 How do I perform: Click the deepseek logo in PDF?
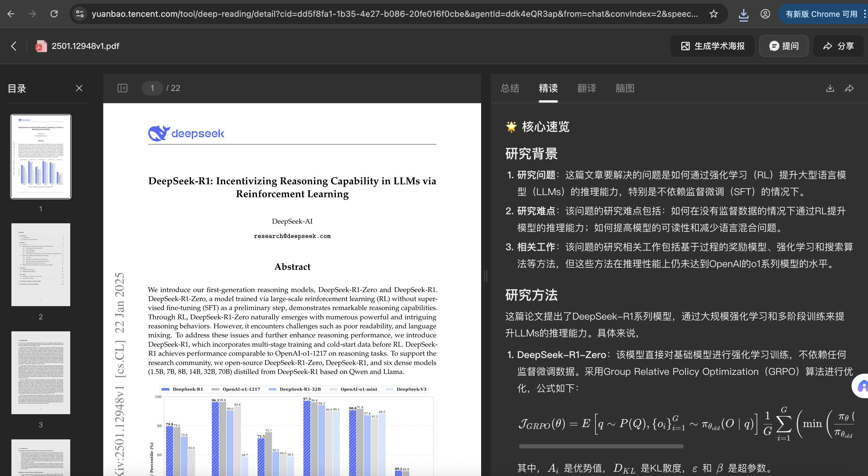[x=186, y=133]
